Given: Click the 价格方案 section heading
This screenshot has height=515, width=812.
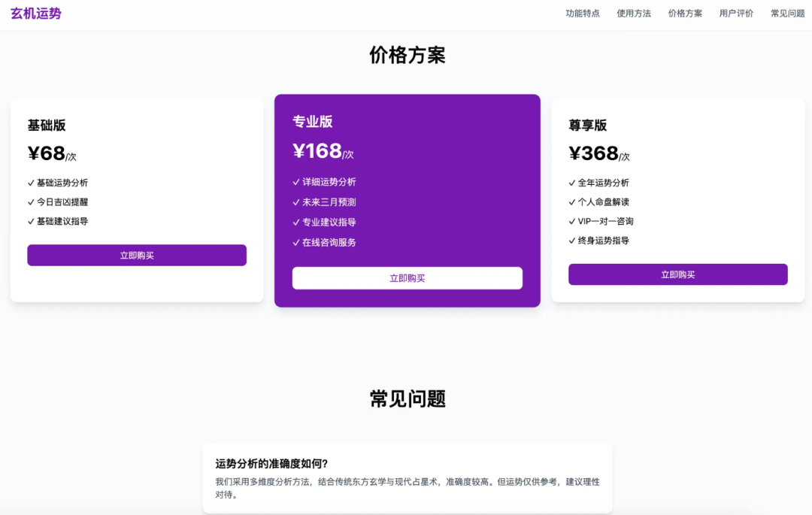Looking at the screenshot, I should point(407,55).
